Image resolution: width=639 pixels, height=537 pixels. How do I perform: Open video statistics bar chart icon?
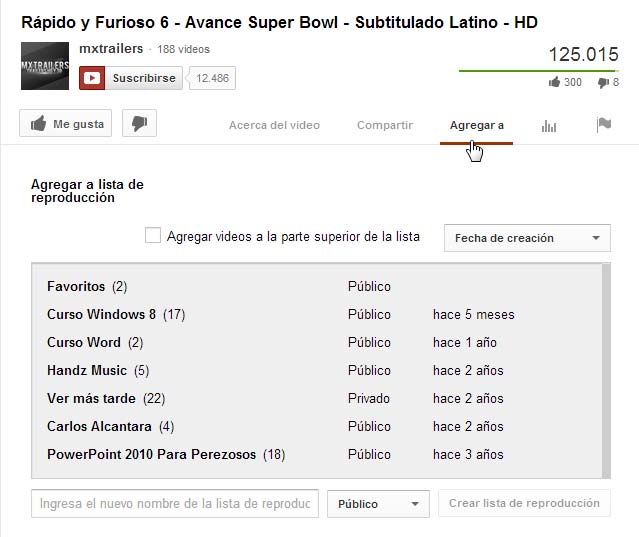[548, 125]
